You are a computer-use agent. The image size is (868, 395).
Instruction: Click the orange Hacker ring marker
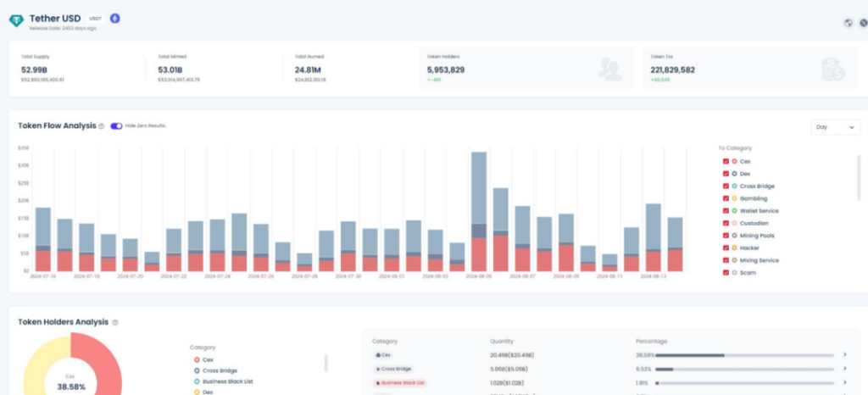[x=735, y=248]
